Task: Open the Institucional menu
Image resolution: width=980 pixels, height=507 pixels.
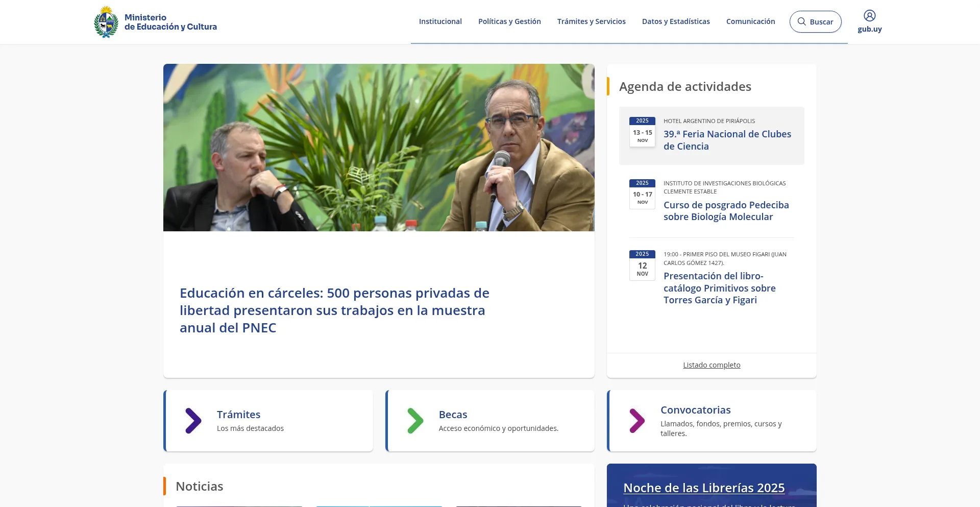Action: pos(440,21)
